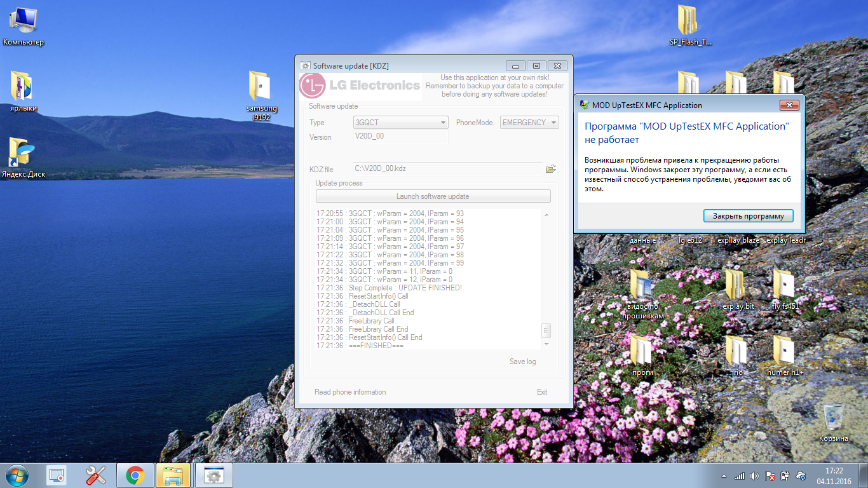Image resolution: width=868 pixels, height=488 pixels.
Task: Click the Закрыть программу button
Action: (748, 216)
